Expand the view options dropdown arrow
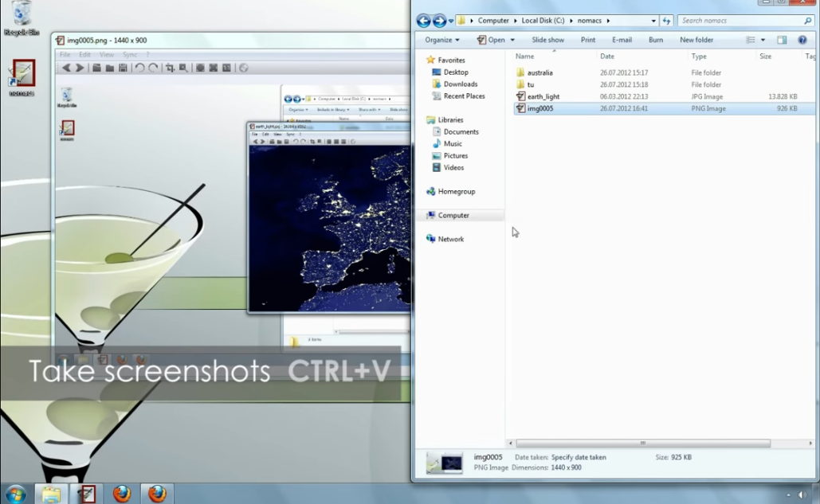Image resolution: width=820 pixels, height=504 pixels. (763, 40)
